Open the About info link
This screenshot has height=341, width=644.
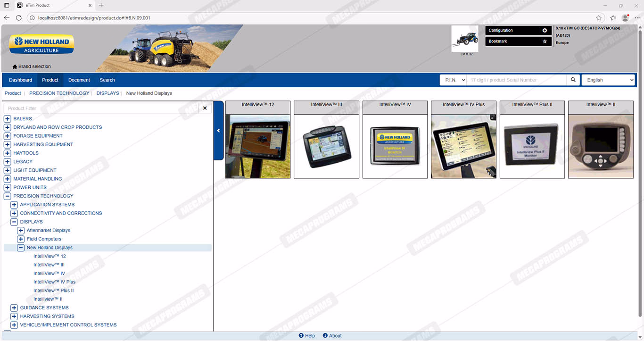pos(332,336)
